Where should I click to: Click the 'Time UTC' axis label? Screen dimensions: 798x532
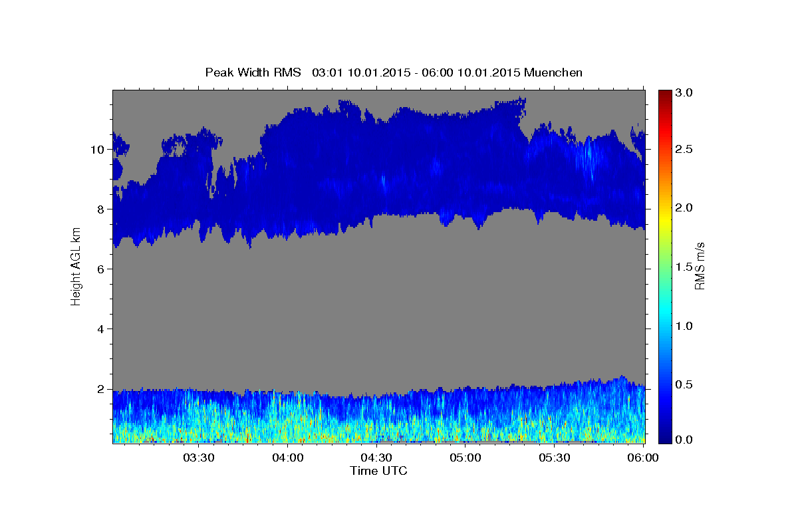pos(378,471)
